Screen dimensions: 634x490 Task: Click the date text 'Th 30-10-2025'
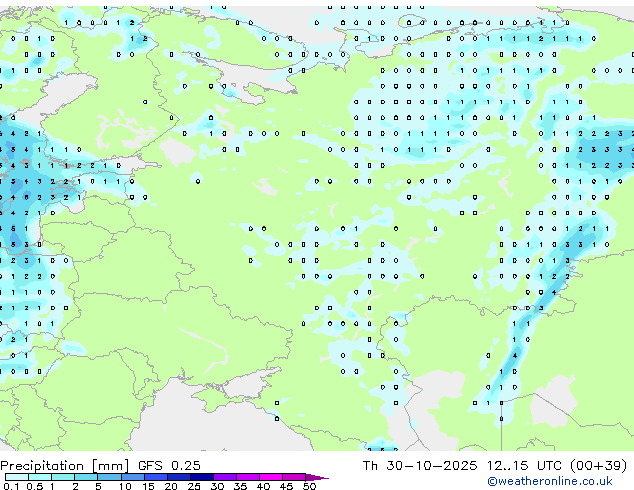coord(420,465)
